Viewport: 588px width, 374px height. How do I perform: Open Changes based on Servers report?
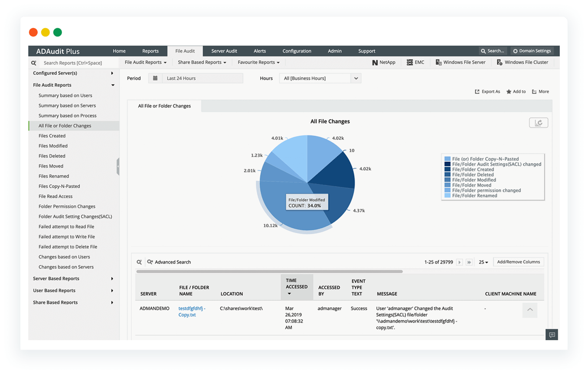coord(66,267)
